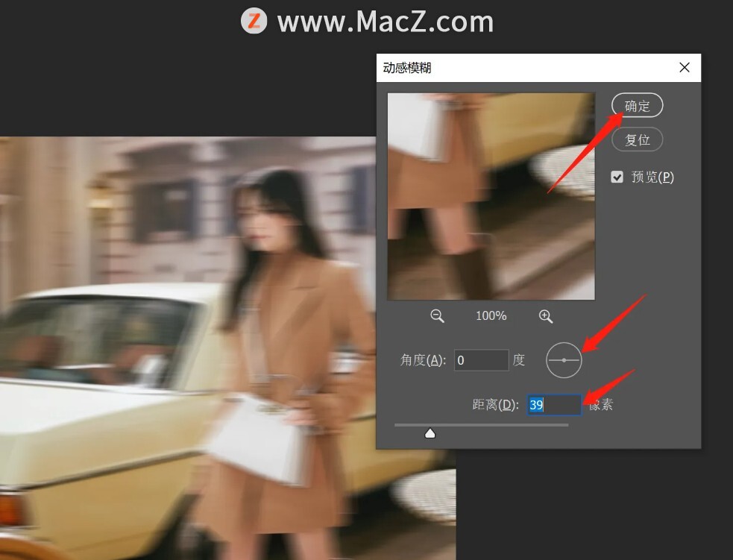
Task: Click the blur preview thumbnail in the dialog
Action: (x=491, y=196)
